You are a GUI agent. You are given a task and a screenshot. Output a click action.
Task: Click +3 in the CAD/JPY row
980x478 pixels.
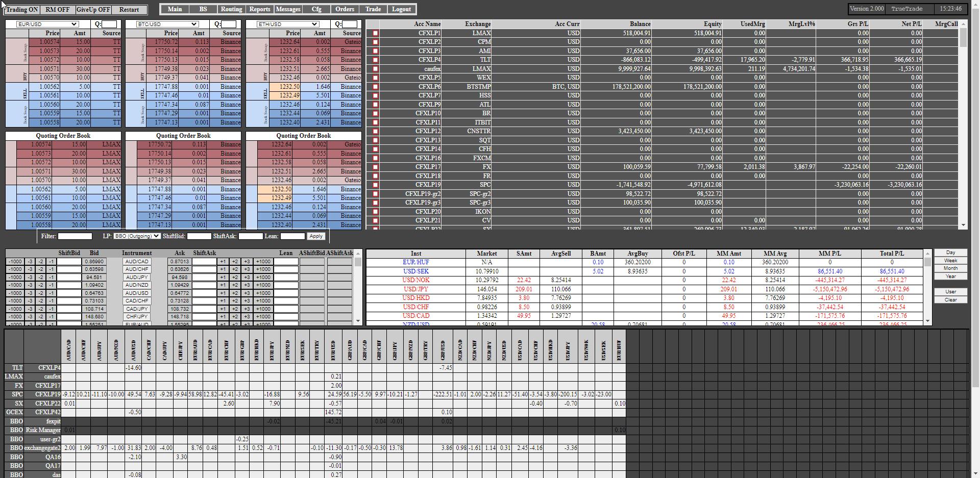click(247, 309)
